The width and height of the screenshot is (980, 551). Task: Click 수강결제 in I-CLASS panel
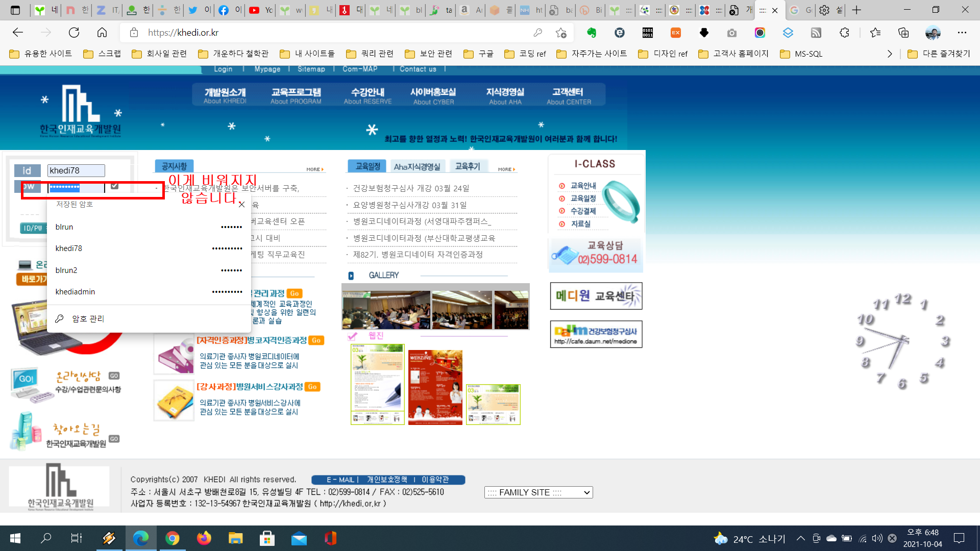pos(583,211)
